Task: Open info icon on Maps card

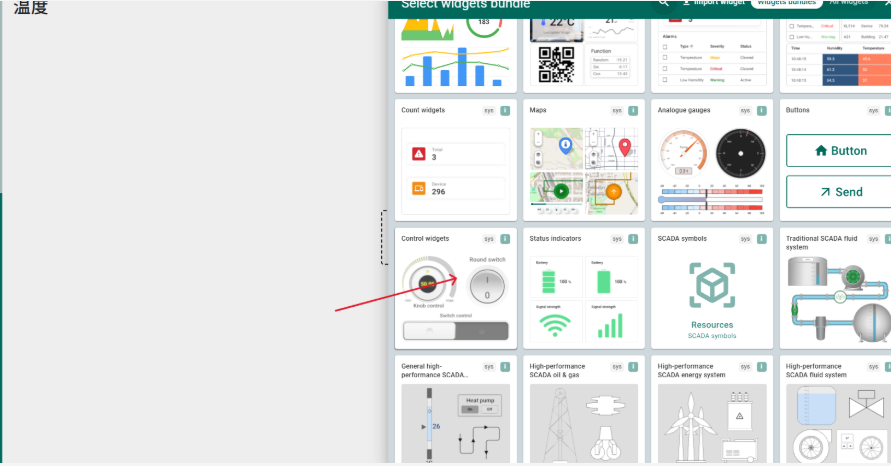Action: click(633, 111)
